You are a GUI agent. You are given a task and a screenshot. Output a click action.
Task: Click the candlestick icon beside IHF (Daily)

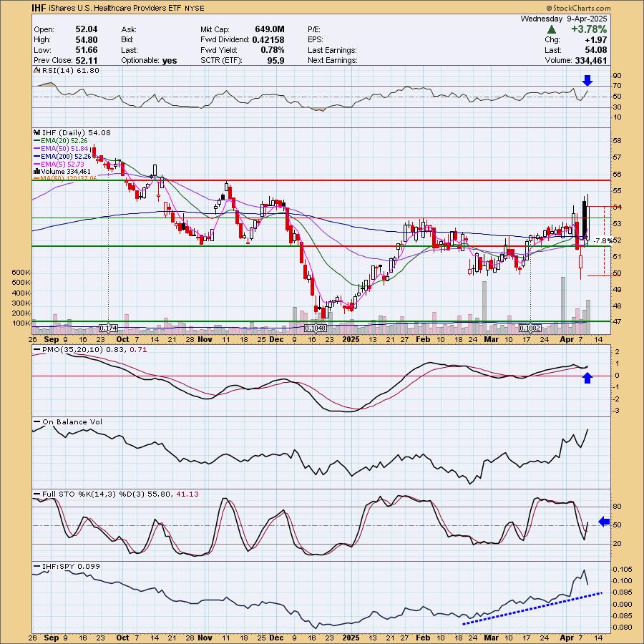pos(37,132)
